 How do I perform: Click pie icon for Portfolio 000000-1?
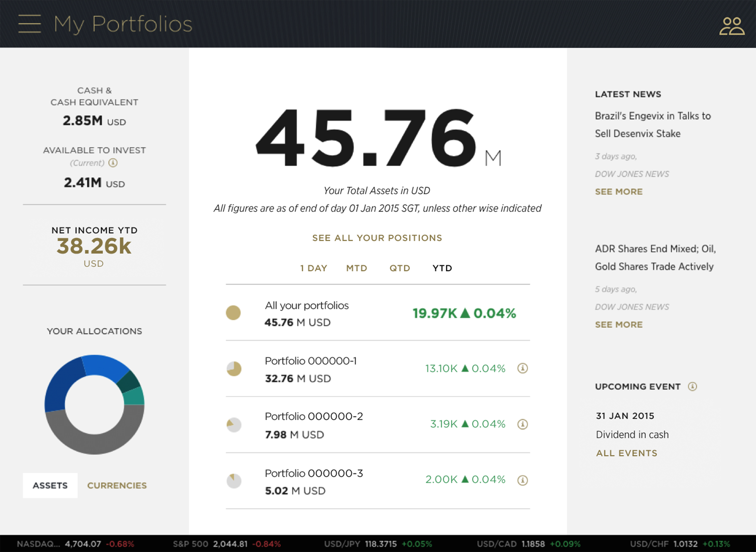tap(234, 369)
